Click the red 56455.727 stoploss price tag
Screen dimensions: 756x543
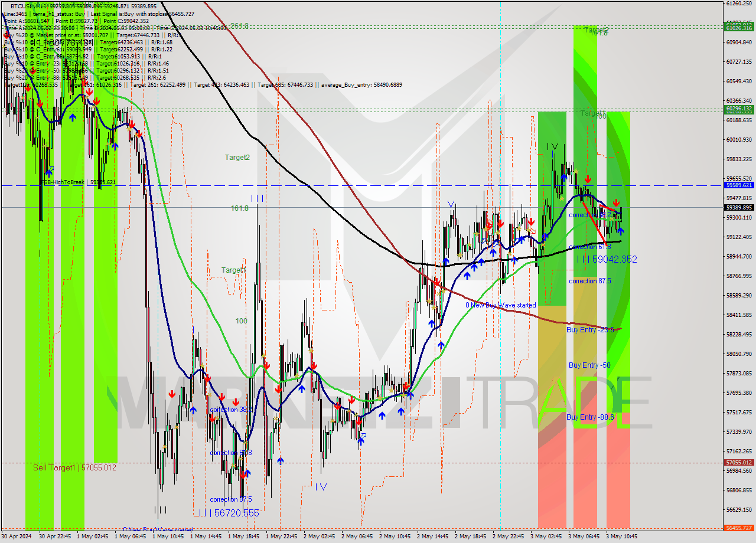[x=739, y=528]
